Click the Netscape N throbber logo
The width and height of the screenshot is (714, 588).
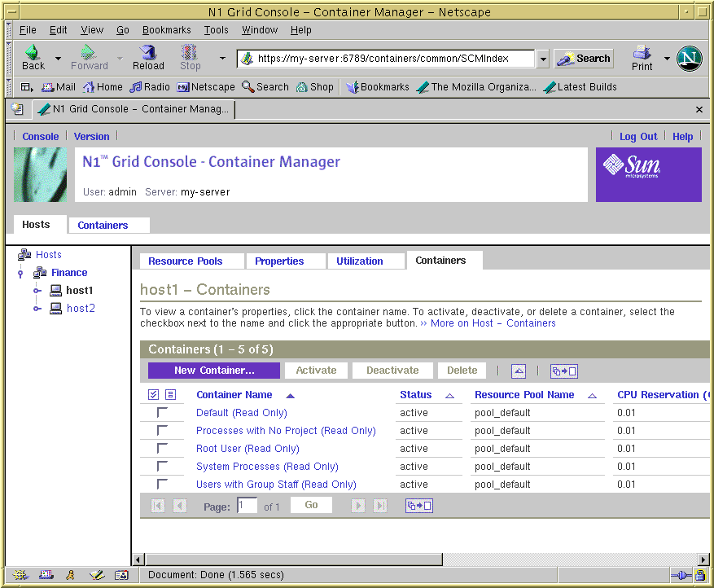click(690, 59)
